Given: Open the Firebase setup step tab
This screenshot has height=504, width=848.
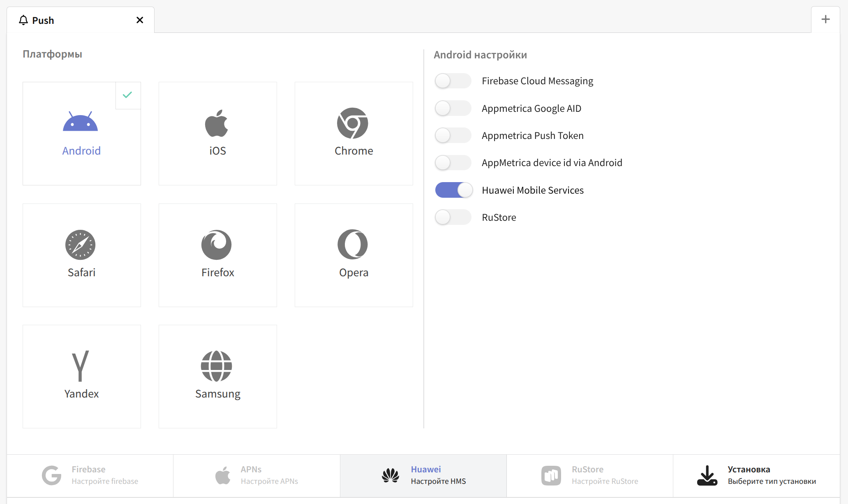Looking at the screenshot, I should point(90,476).
